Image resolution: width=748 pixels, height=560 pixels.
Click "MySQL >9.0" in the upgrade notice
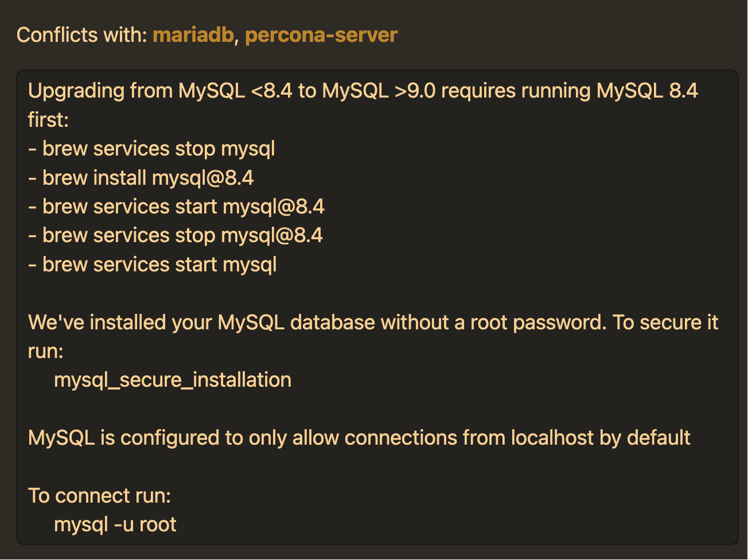coord(379,91)
